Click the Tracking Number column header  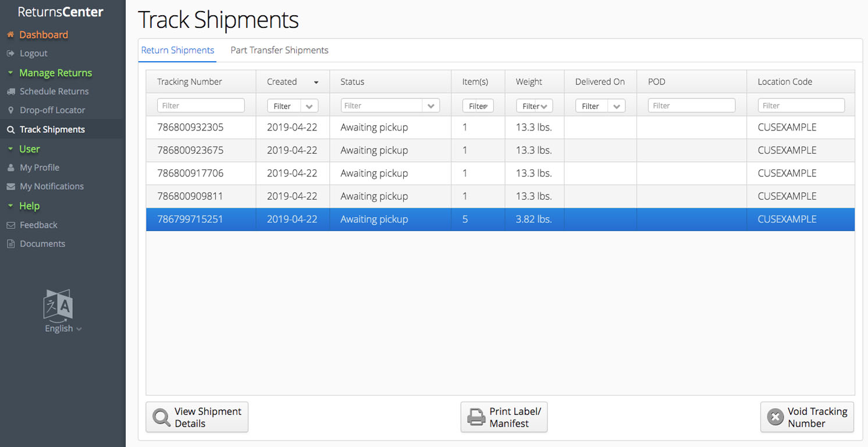pyautogui.click(x=201, y=82)
